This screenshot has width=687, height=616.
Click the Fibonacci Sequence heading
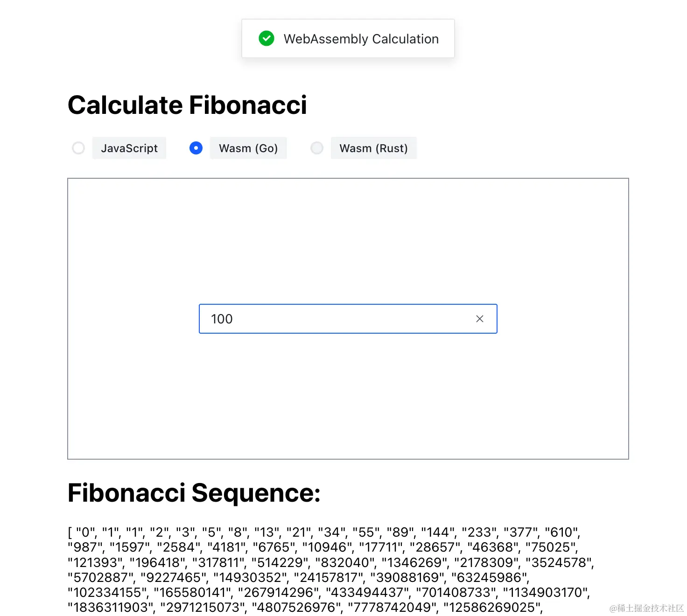tap(194, 493)
